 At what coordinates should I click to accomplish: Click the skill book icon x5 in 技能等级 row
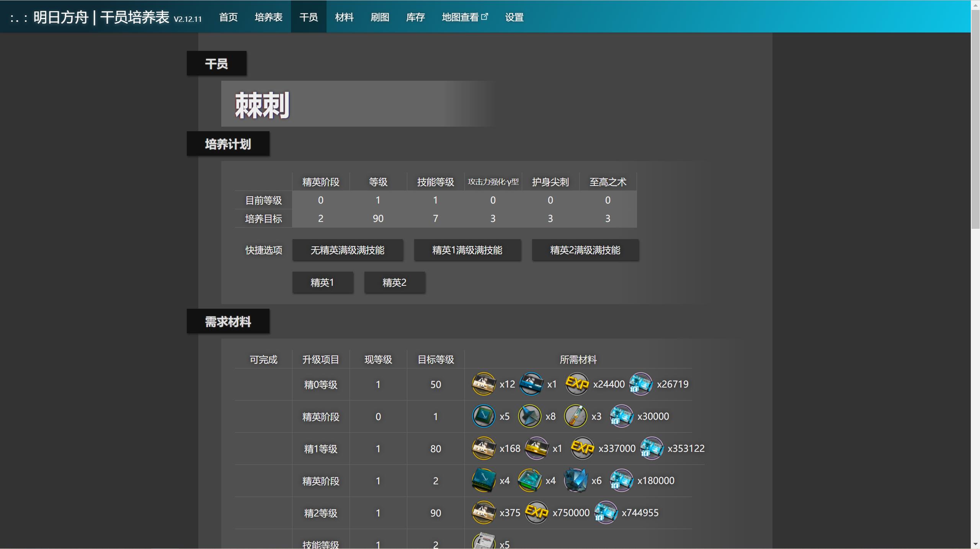[x=484, y=541]
